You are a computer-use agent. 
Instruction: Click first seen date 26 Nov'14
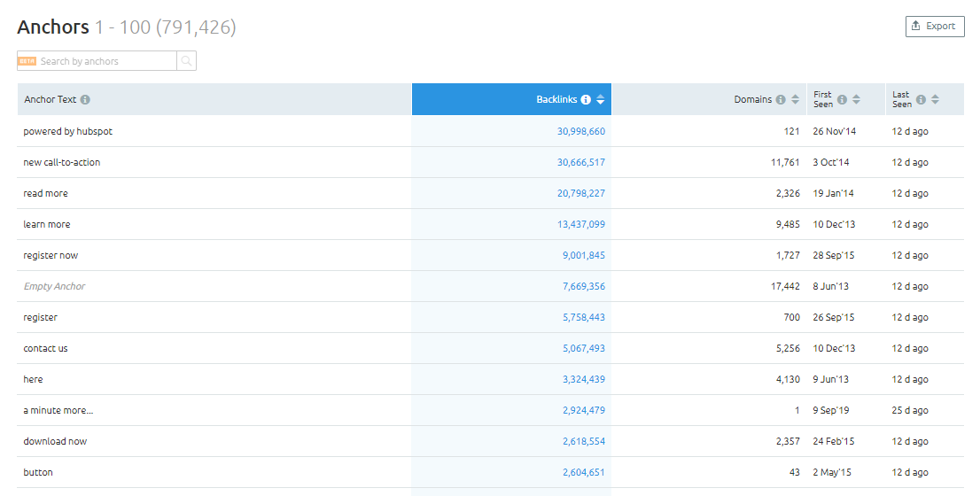[x=835, y=131]
